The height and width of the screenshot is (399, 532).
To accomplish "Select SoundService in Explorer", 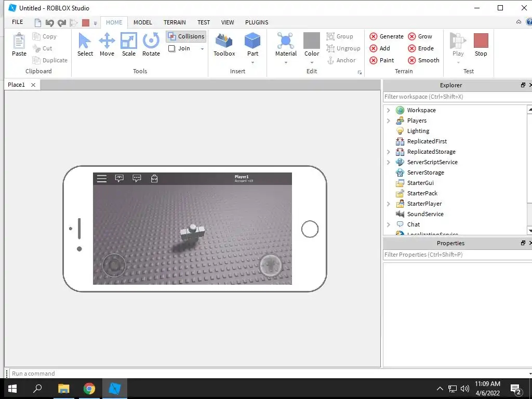I will click(425, 214).
